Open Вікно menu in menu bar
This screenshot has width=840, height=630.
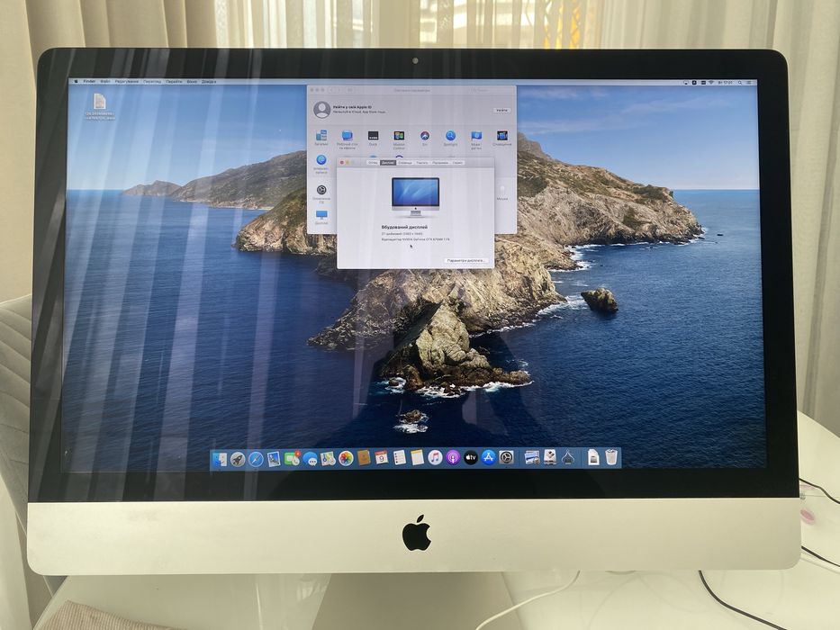tap(192, 81)
